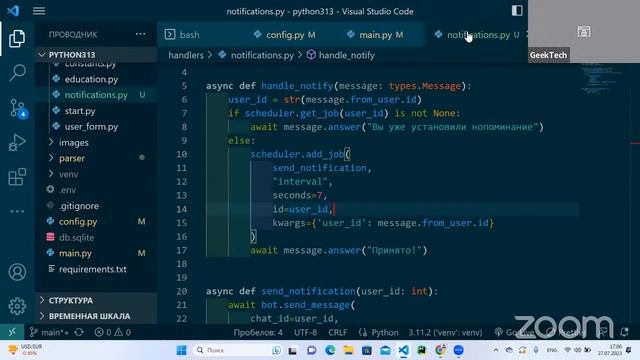
Task: Open Visual Studio Code taskbar icon
Action: [x=403, y=350]
